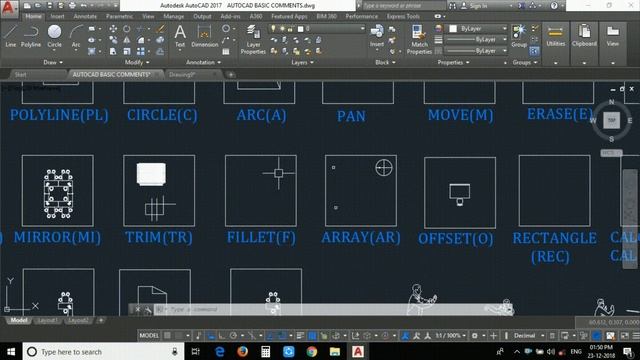
Task: Click Windows search box on taskbar
Action: pyautogui.click(x=102, y=351)
